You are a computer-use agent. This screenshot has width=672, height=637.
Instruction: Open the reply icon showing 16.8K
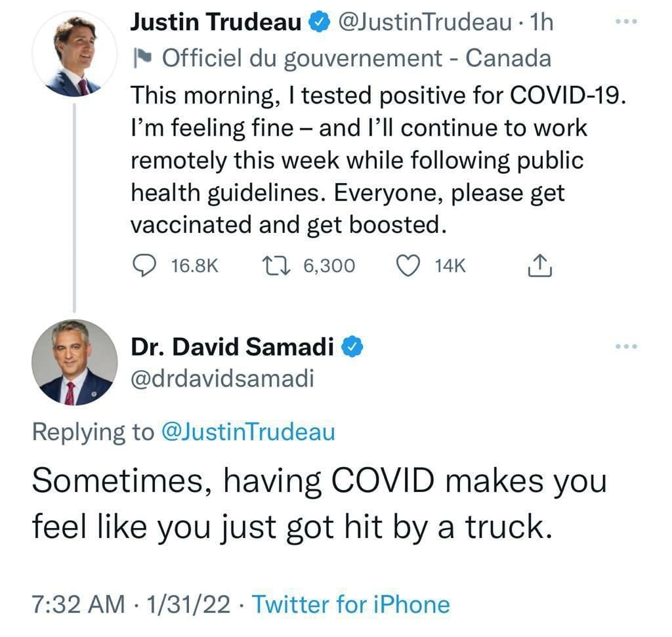(x=144, y=266)
